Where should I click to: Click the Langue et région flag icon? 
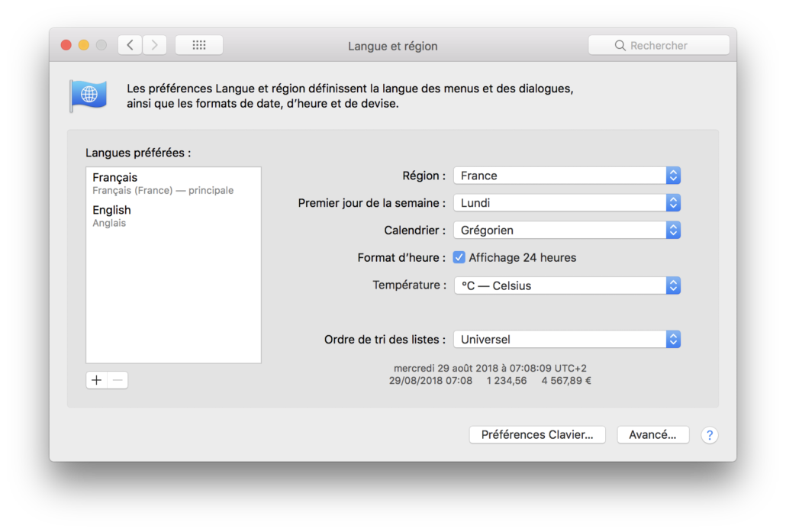point(89,95)
